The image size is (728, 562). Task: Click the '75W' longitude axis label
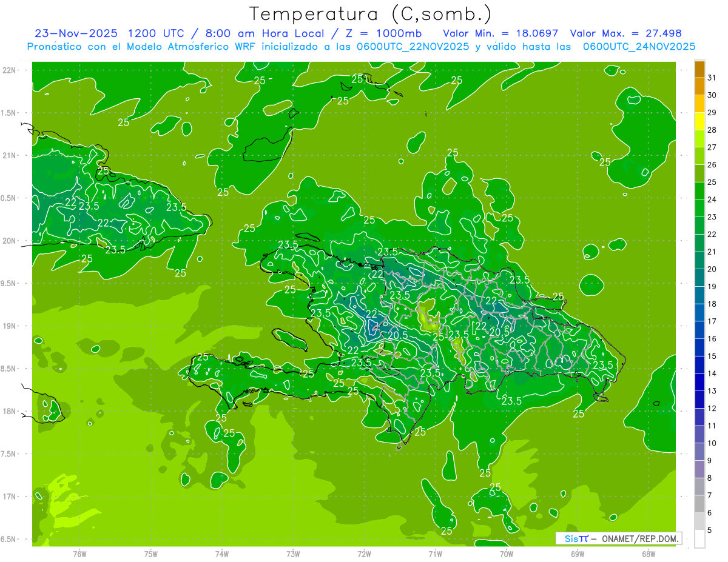(x=151, y=554)
